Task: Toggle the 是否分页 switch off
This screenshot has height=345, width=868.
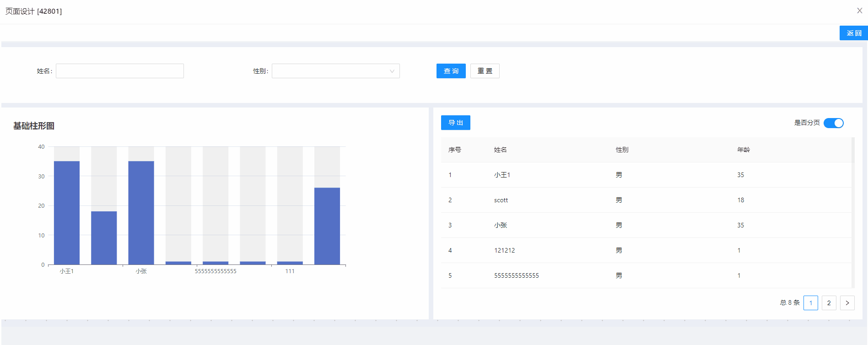Action: (833, 123)
